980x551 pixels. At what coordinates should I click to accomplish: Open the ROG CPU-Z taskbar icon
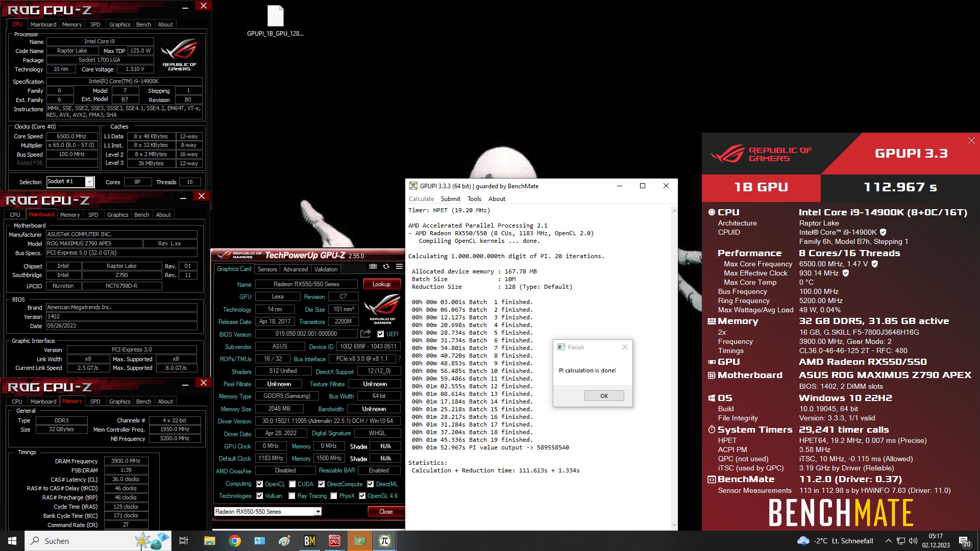(x=335, y=541)
